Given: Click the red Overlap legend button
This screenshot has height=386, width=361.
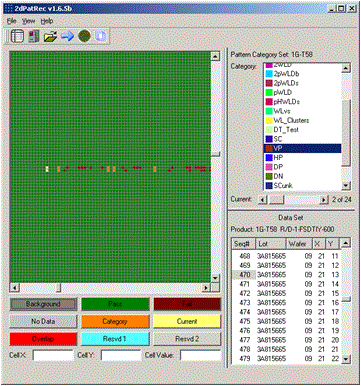Looking at the screenshot, I should coord(43,339).
